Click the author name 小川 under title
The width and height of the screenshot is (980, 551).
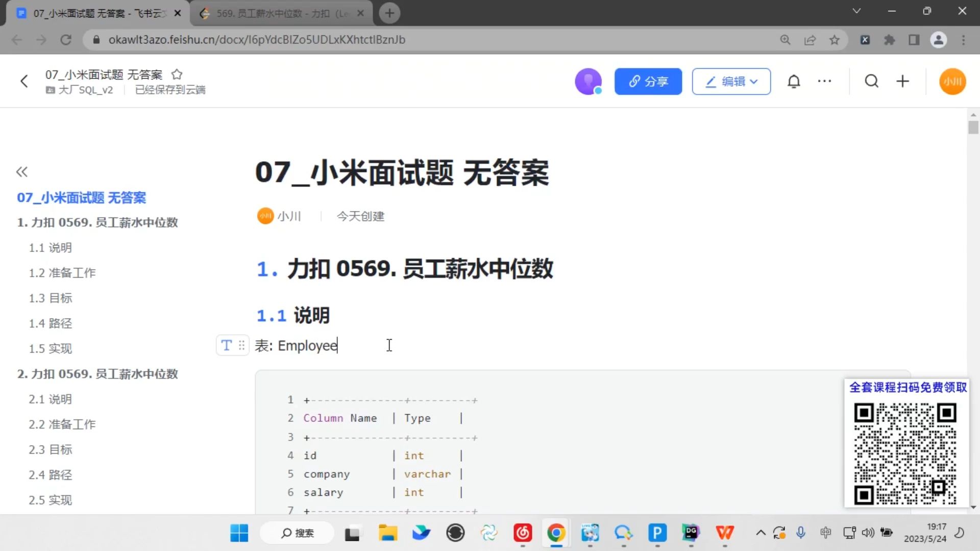(289, 216)
